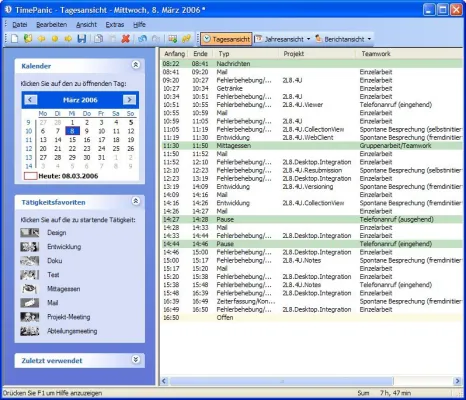
Task: Click the yellow circle today icon
Action: (x=55, y=39)
